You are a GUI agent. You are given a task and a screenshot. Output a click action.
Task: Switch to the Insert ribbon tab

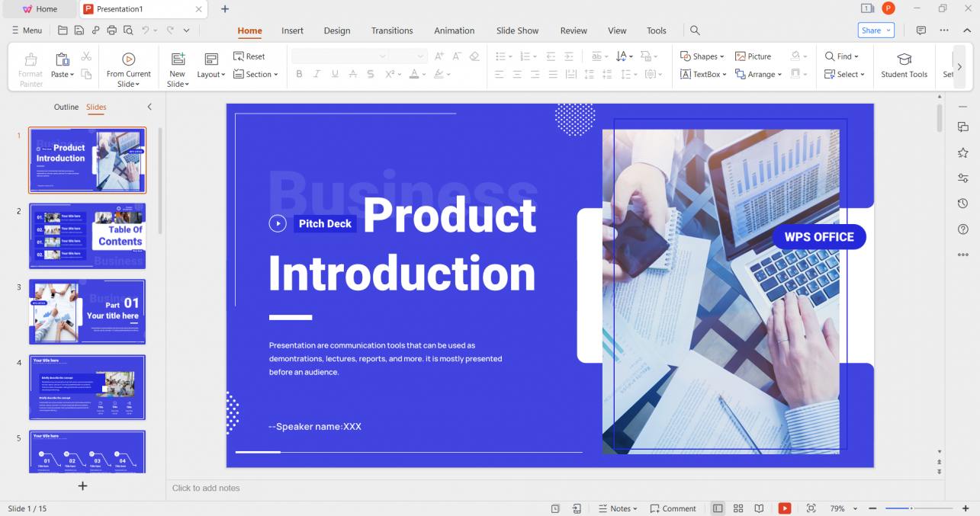point(292,30)
